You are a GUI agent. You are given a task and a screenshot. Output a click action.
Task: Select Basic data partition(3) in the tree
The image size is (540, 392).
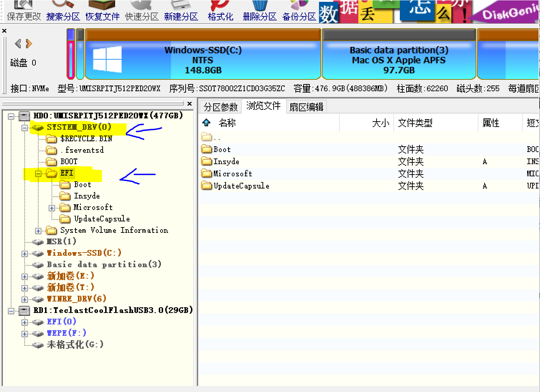pos(104,264)
